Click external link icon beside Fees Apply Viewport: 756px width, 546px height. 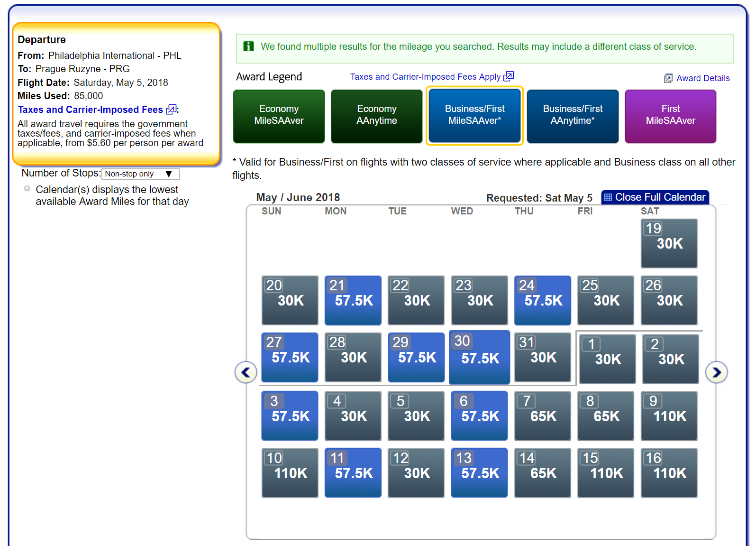(509, 76)
